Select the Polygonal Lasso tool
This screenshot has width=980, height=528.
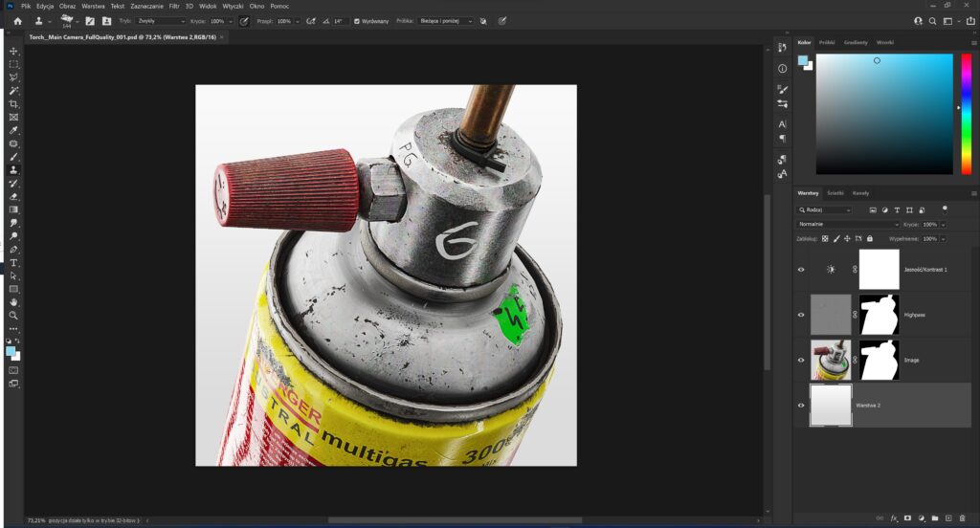13,77
